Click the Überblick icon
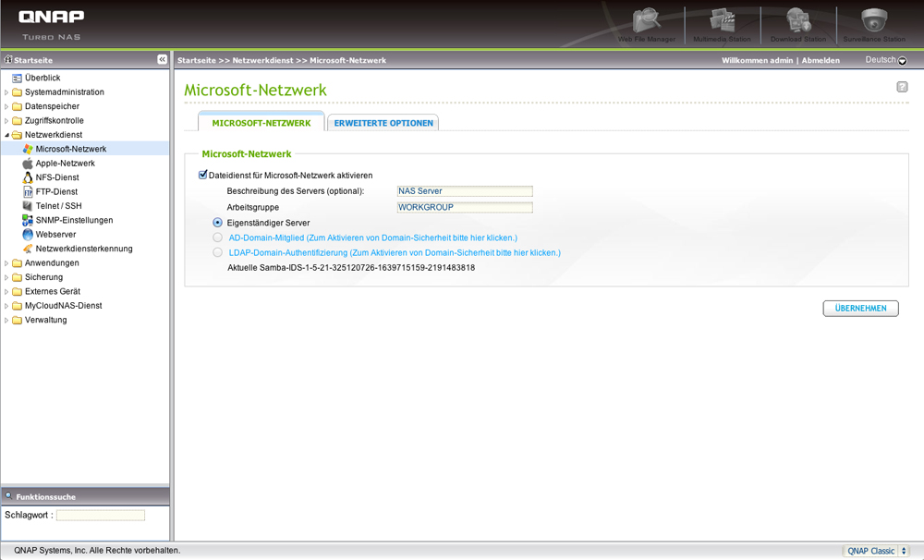 [x=17, y=78]
